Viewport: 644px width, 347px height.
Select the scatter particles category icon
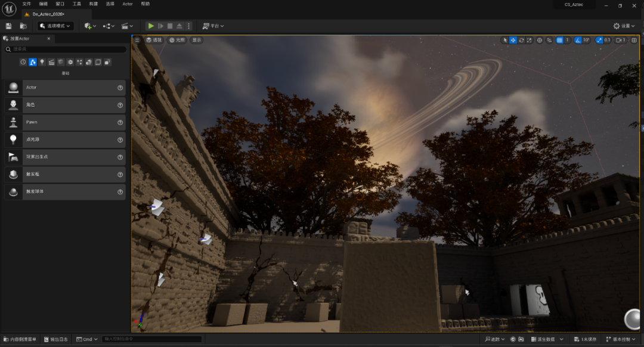coord(79,62)
